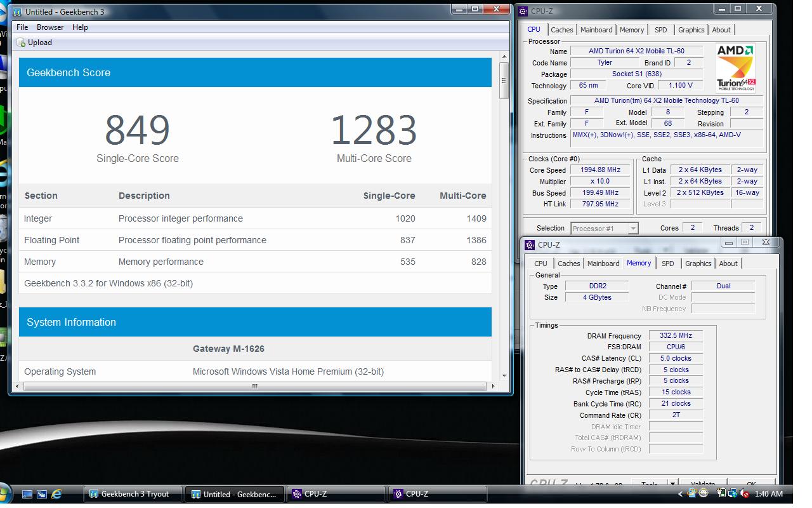This screenshot has height=508, width=812.
Task: Click Core VID value '1.100 V'
Action: click(680, 85)
